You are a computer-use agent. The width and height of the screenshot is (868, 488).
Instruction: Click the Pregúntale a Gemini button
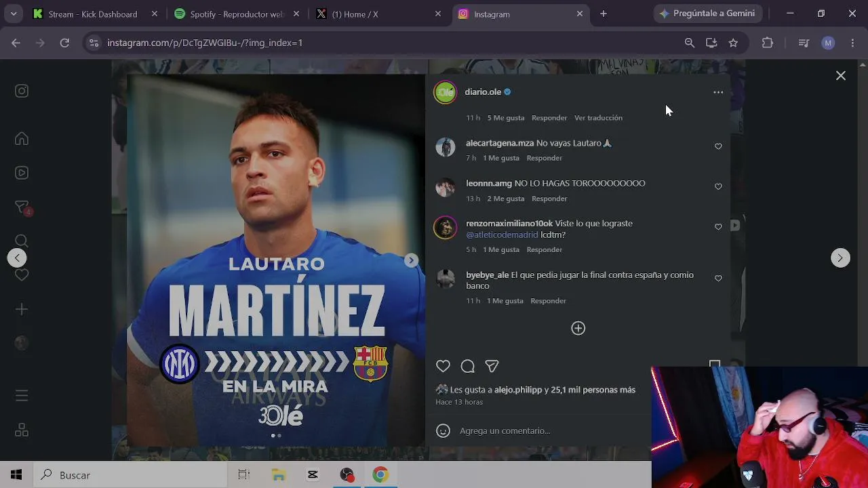point(707,14)
